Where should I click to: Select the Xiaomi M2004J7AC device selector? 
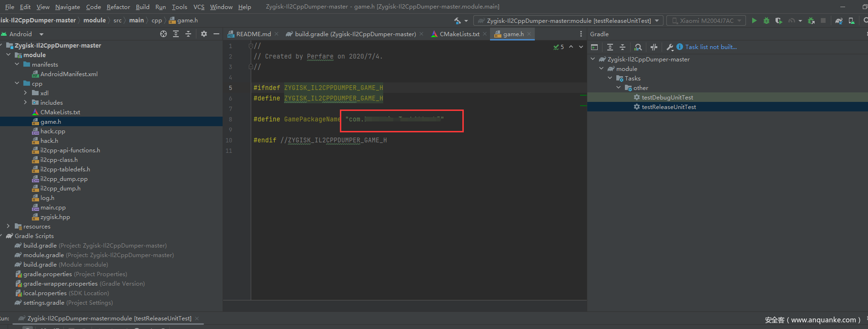coord(706,20)
